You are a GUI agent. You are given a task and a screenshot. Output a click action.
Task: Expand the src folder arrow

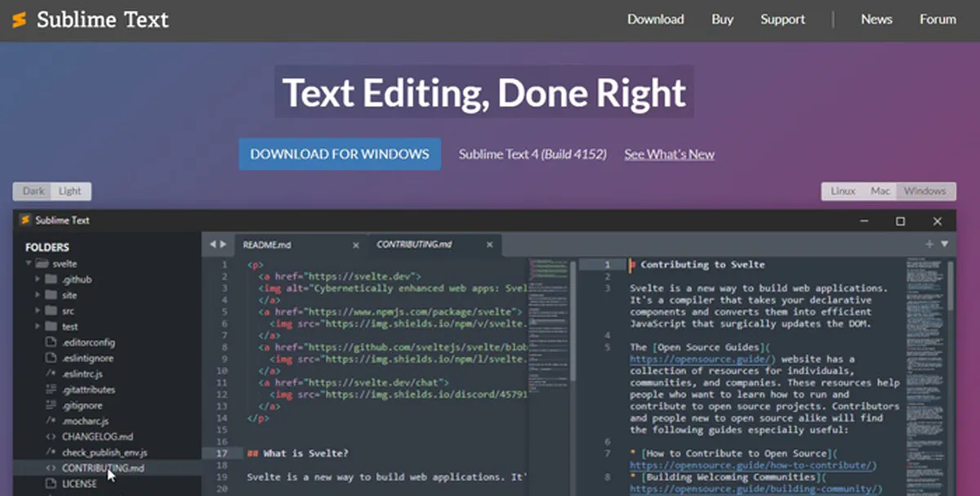pyautogui.click(x=38, y=311)
